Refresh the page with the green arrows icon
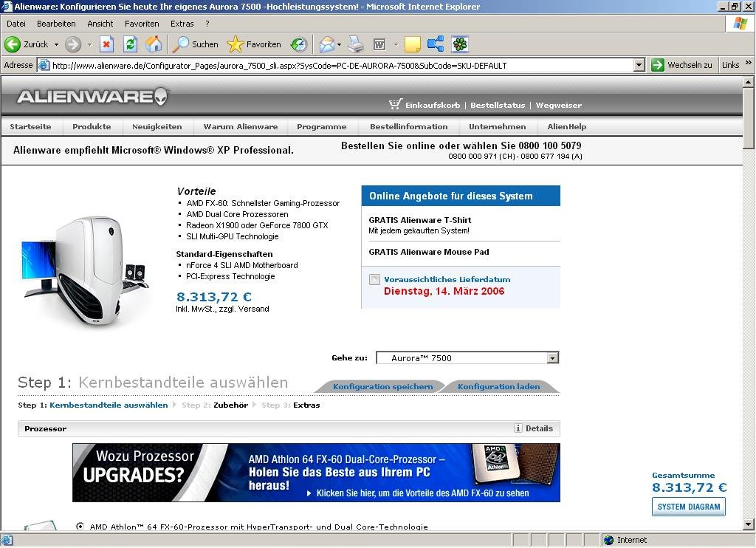 130,44
